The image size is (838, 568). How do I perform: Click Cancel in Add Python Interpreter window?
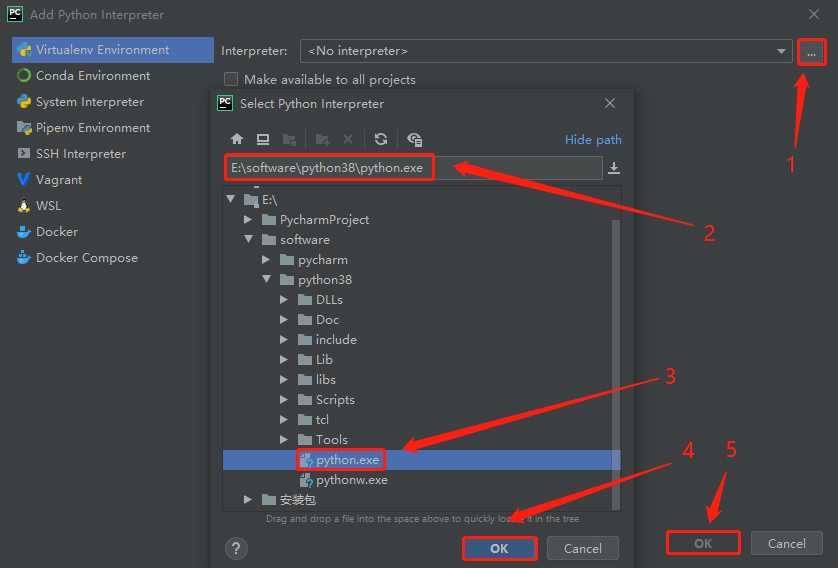[x=786, y=543]
